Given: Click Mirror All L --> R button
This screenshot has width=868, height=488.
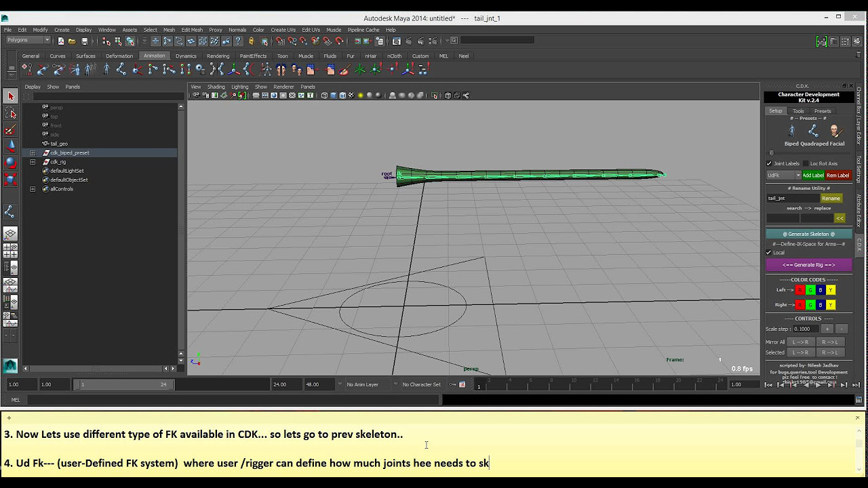Looking at the screenshot, I should [800, 342].
